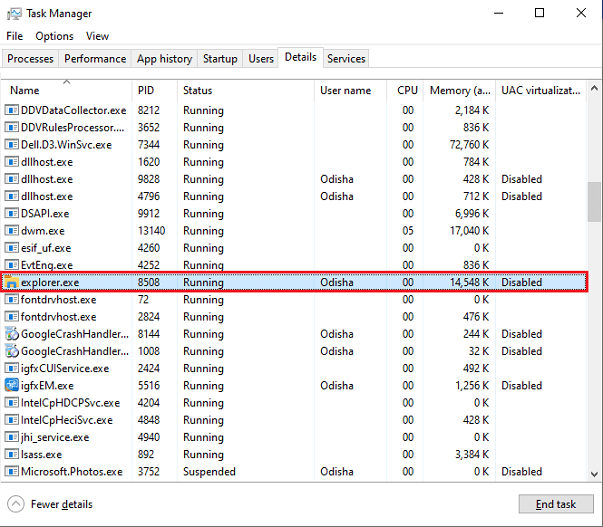
Task: Select dllhost.exe with PID 1620
Action: click(47, 162)
